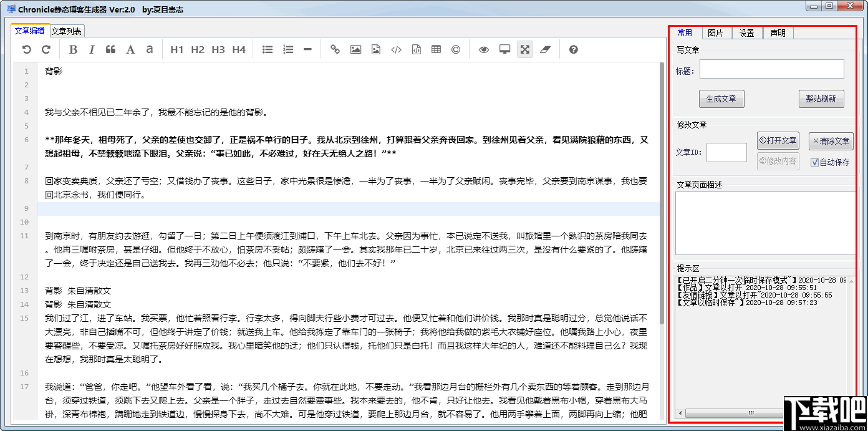The height and width of the screenshot is (431, 868).
Task: Insert a copyright symbol
Action: (455, 49)
